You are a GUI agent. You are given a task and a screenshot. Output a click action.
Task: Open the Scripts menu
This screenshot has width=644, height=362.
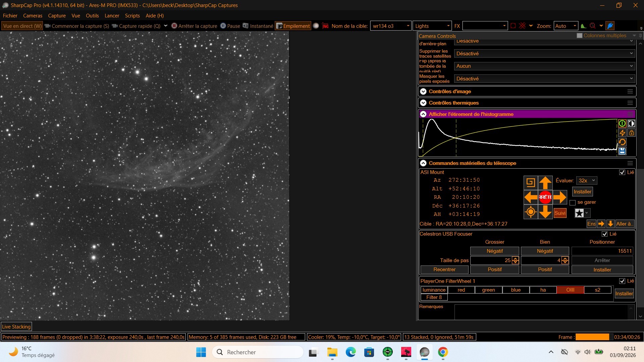coord(132,16)
